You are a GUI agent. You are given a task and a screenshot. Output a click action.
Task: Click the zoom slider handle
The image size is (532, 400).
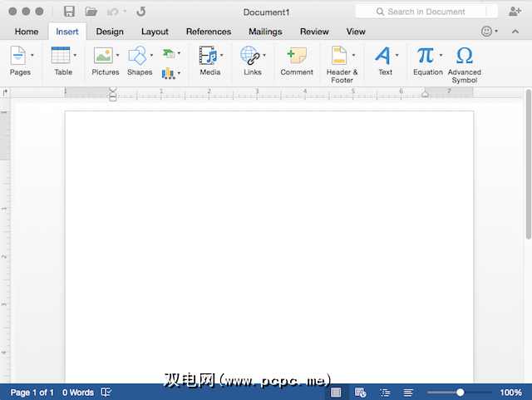coord(461,393)
